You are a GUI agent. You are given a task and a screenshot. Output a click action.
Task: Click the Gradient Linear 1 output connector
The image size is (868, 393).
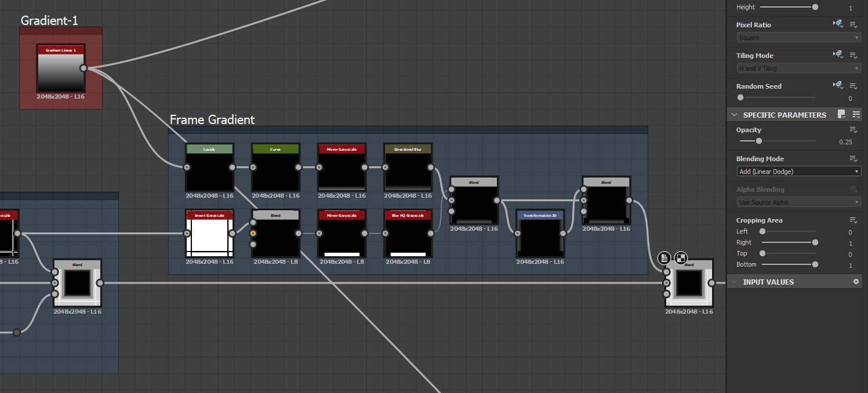[x=83, y=68]
